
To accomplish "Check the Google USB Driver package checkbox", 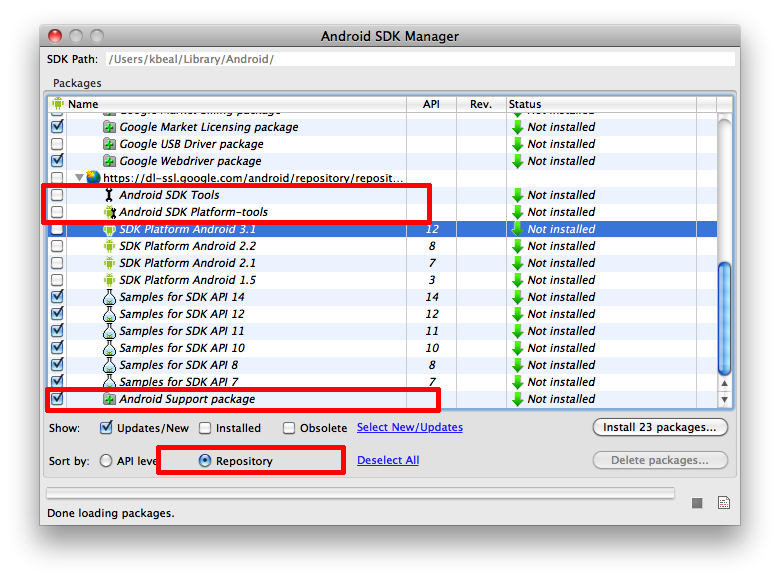I will pos(57,144).
